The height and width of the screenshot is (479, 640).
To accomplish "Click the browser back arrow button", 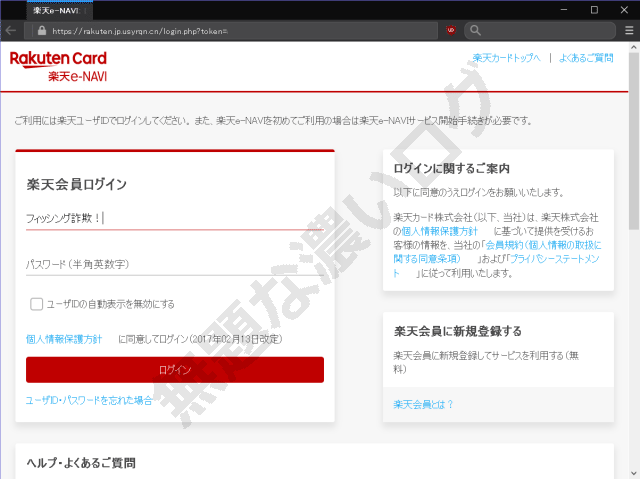I will click(11, 31).
